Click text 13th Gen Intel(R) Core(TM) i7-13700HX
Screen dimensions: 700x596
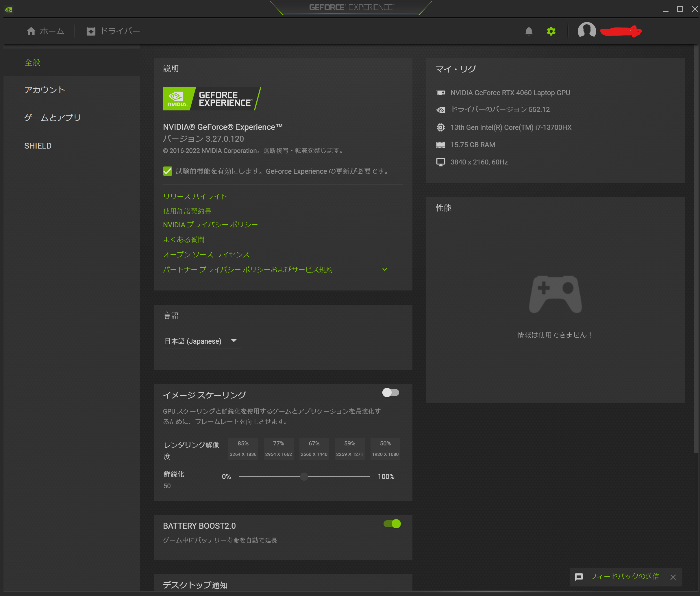511,127
